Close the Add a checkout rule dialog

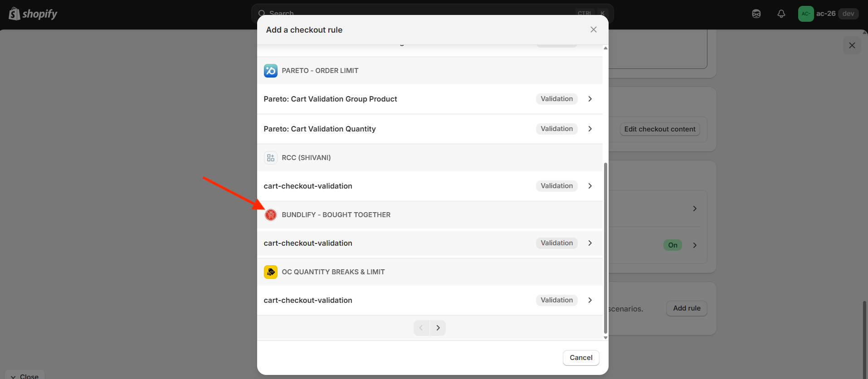[594, 29]
